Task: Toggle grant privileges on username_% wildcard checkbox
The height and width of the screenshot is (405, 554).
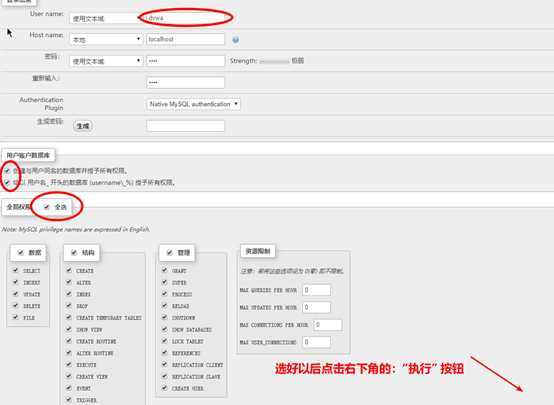Action: point(7,182)
